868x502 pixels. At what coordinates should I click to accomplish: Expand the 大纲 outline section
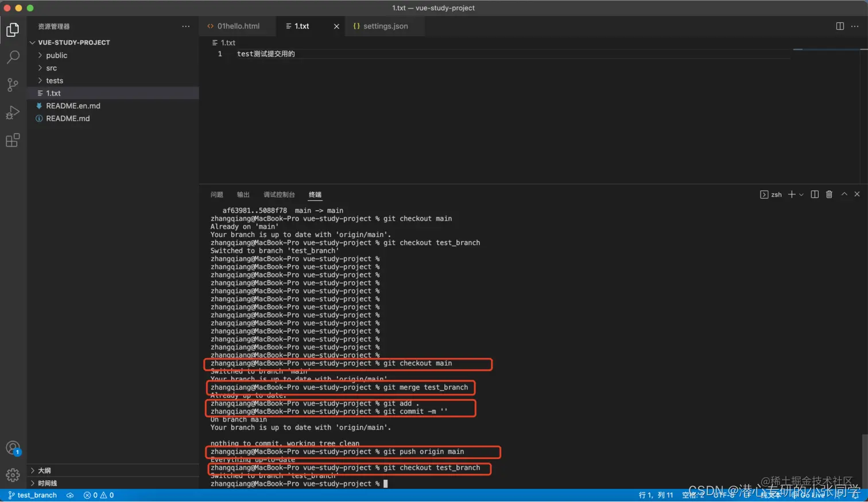point(44,470)
